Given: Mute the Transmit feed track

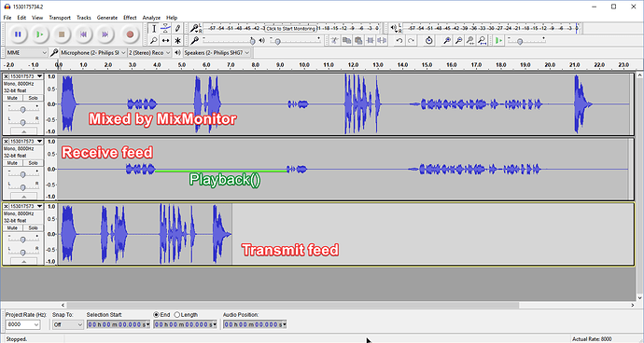Looking at the screenshot, I should click(12, 227).
